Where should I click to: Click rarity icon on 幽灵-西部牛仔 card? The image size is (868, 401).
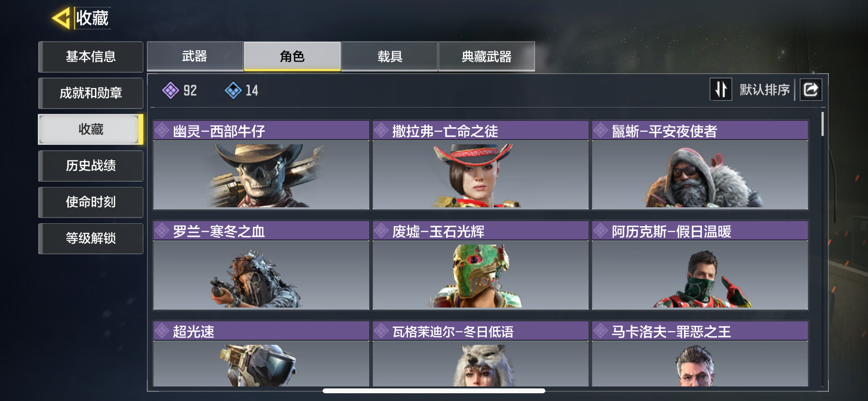click(162, 130)
